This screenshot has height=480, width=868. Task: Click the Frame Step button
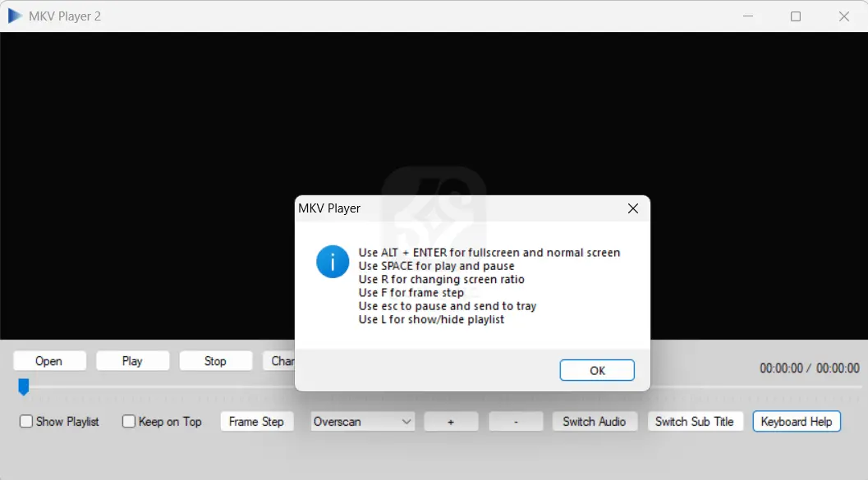(256, 421)
